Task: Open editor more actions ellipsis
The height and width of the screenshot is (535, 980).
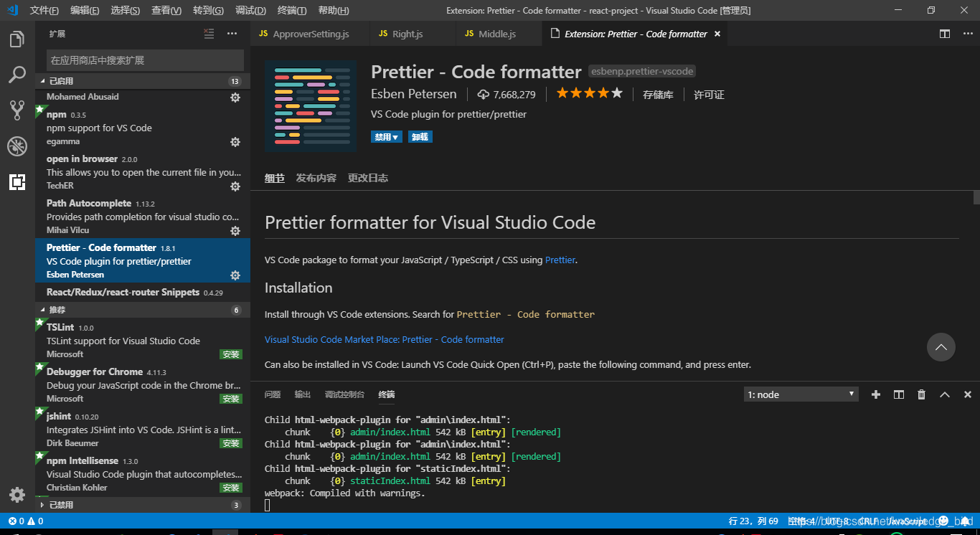Action: click(x=966, y=34)
